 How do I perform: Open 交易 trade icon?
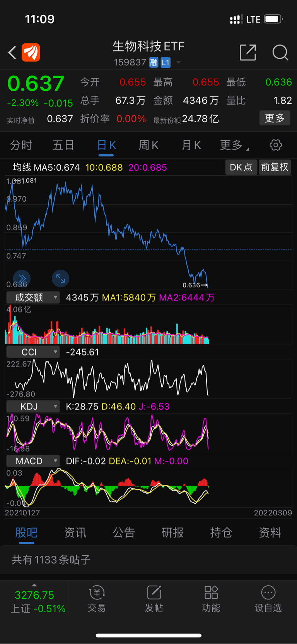pyautogui.click(x=97, y=599)
